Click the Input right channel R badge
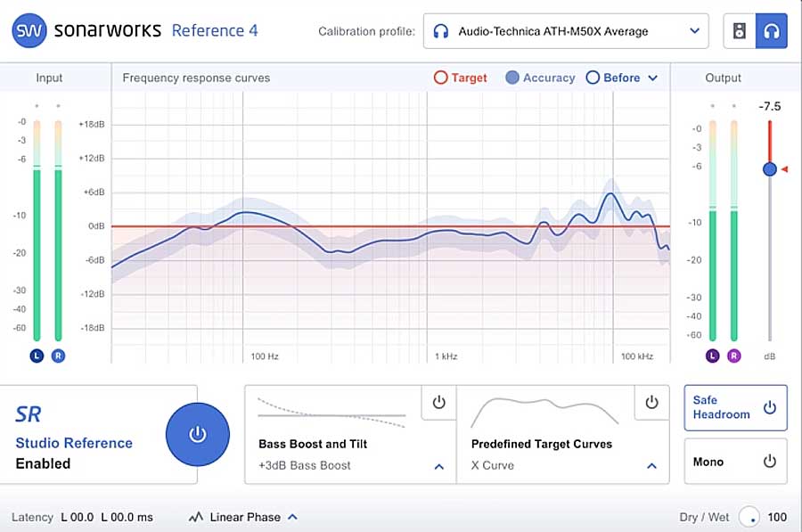Image resolution: width=802 pixels, height=532 pixels. coord(58,356)
